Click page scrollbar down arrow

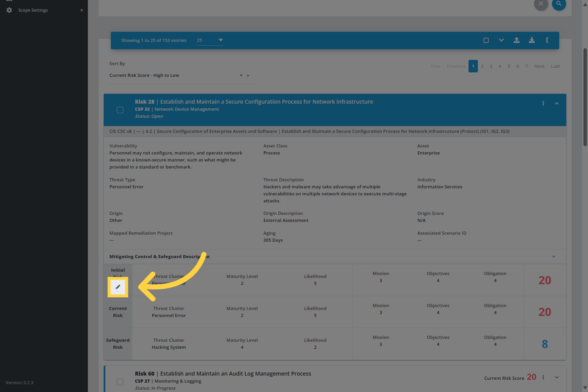[585, 388]
